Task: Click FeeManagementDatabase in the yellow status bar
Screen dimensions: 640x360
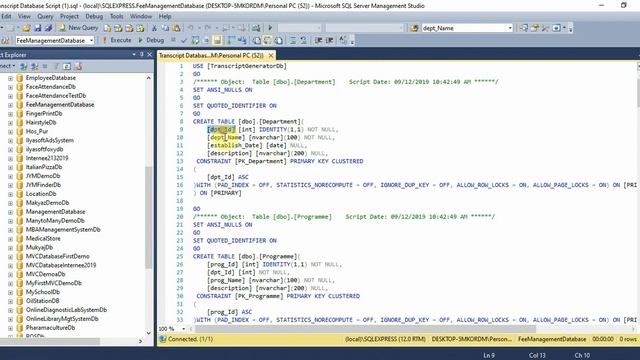Action: [552, 339]
